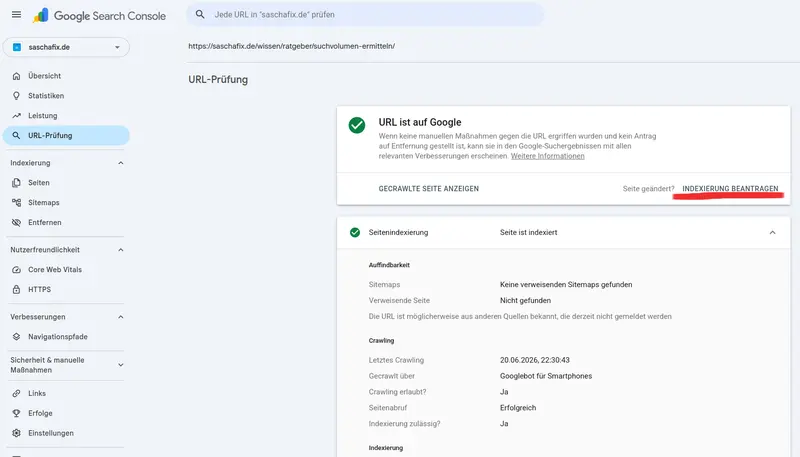Click the last crawl date 20.06.2026, 22:30:43
This screenshot has width=800, height=457.
click(x=535, y=360)
